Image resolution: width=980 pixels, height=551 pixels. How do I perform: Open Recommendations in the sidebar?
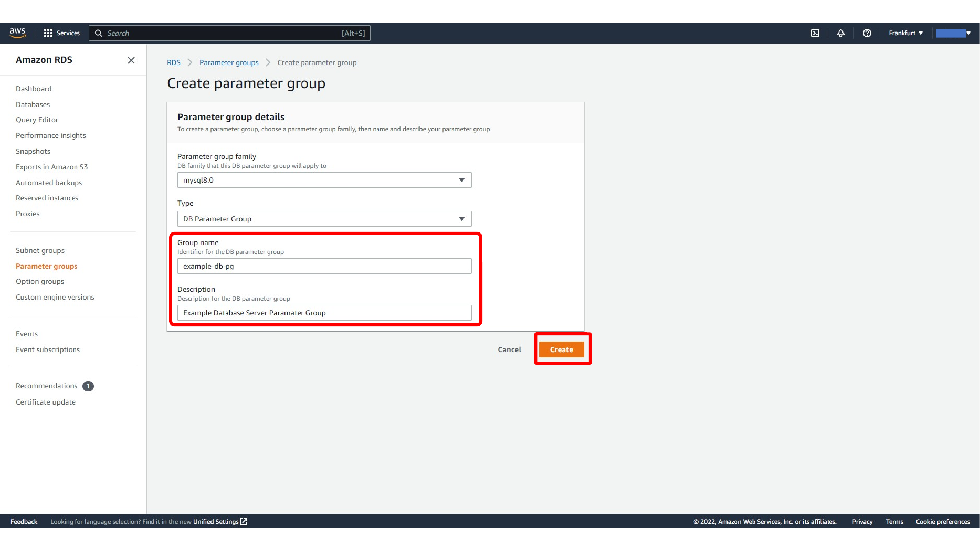coord(46,386)
